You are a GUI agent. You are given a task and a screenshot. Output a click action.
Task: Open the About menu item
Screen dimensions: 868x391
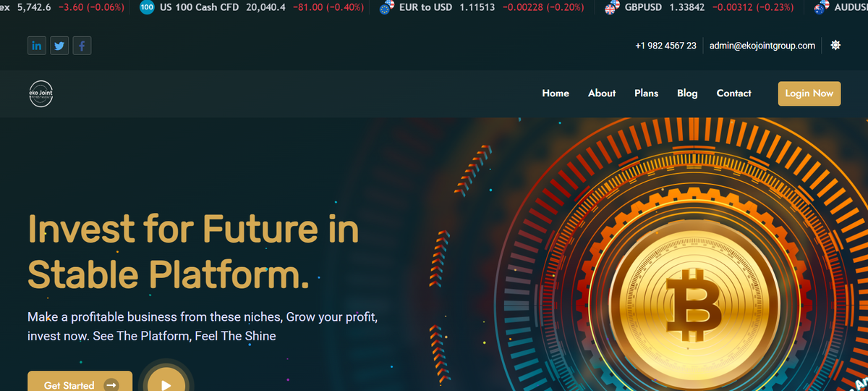click(602, 93)
